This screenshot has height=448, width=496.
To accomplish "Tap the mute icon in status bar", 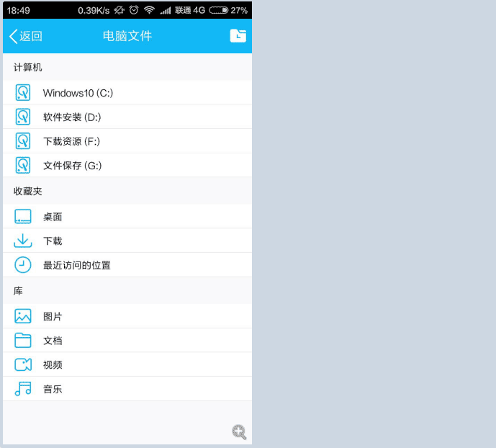I will point(120,10).
